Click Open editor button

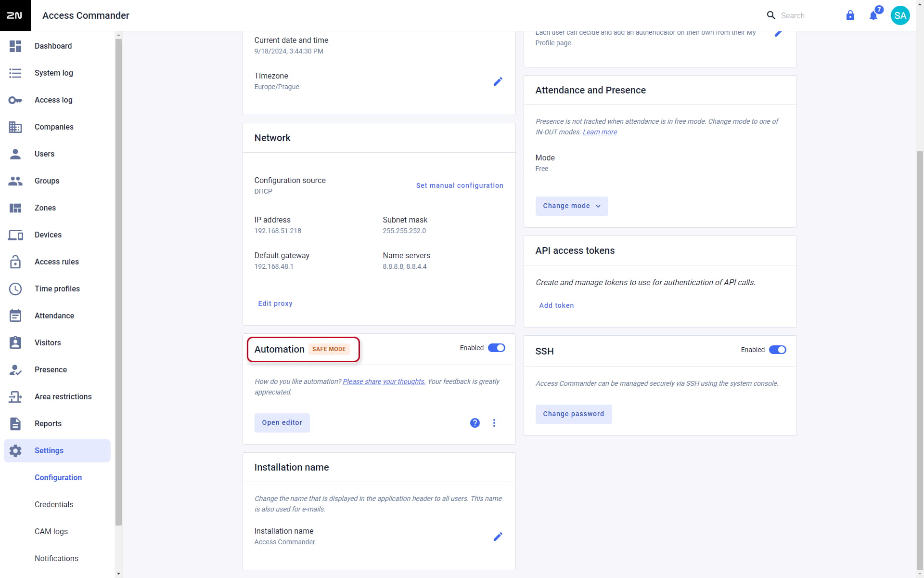point(282,423)
